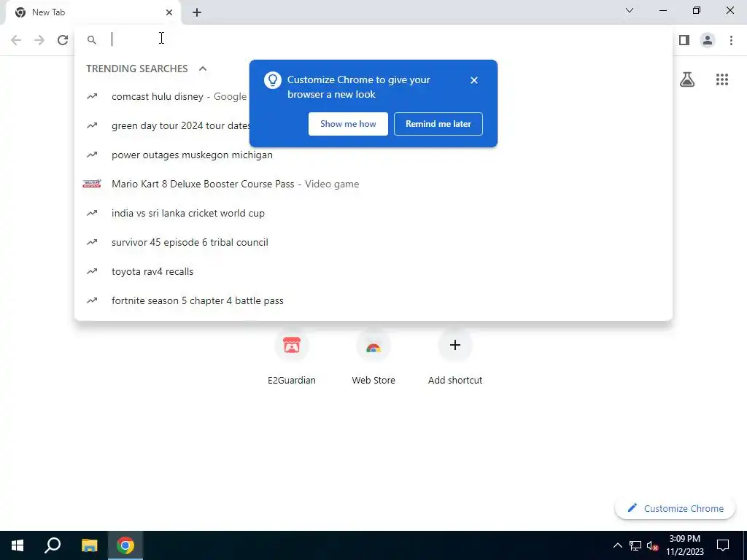Screen dimensions: 747x560
Task: Click the browser forward arrow
Action: [39, 40]
